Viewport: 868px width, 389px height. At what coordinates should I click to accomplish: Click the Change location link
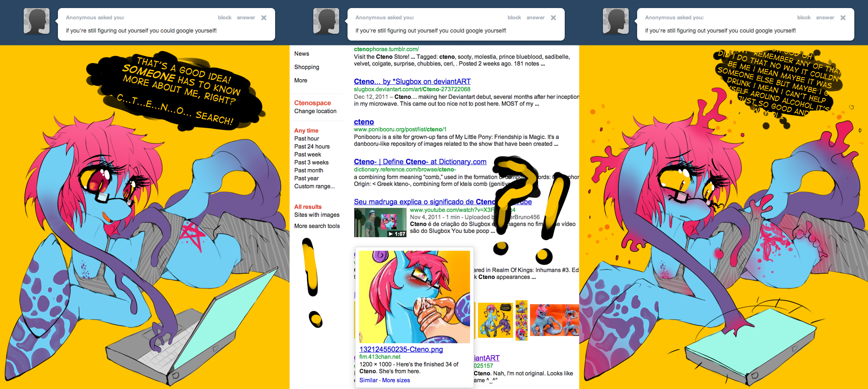pos(315,111)
